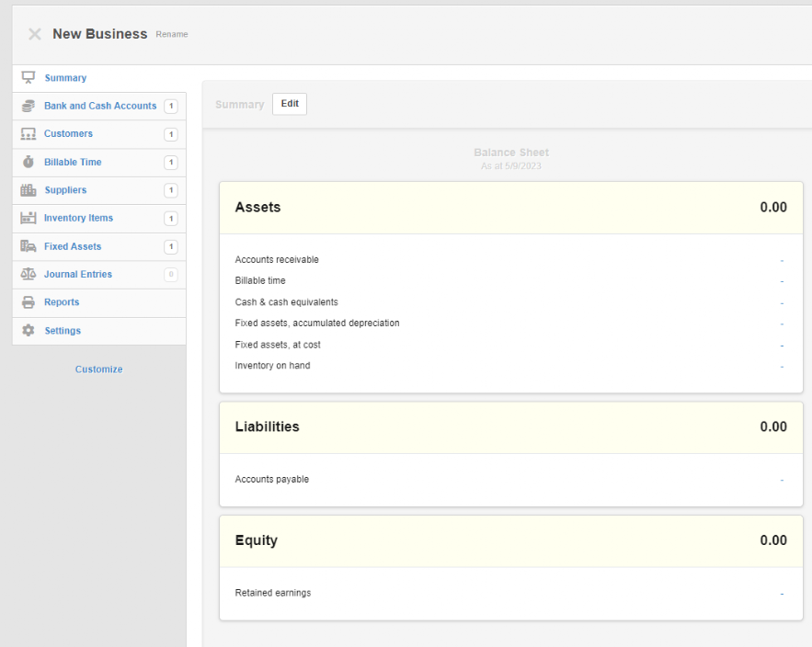
Task: Click the Bank and Cash Accounts coins icon
Action: click(28, 106)
